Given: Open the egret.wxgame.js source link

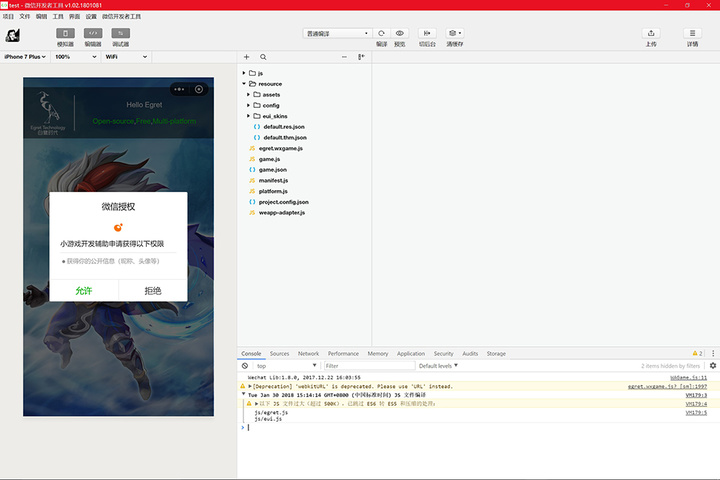Looking at the screenshot, I should click(x=667, y=386).
